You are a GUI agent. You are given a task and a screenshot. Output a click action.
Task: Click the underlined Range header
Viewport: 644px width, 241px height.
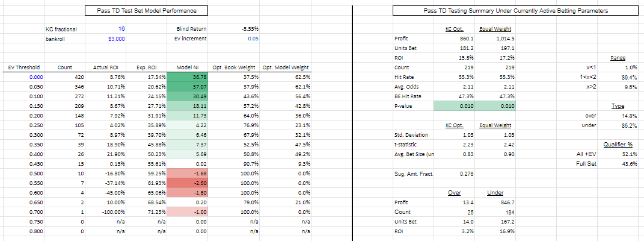pos(618,57)
